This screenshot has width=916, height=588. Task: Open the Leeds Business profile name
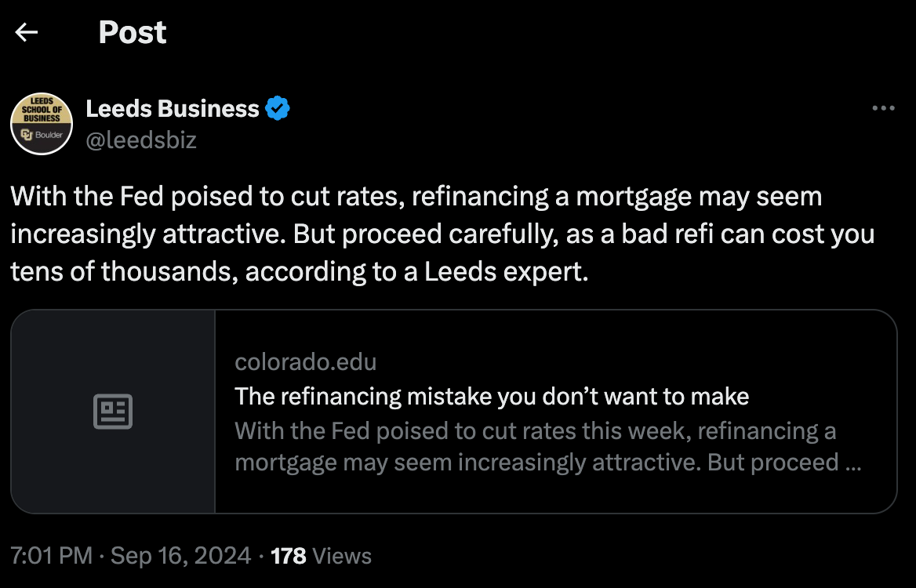[173, 108]
